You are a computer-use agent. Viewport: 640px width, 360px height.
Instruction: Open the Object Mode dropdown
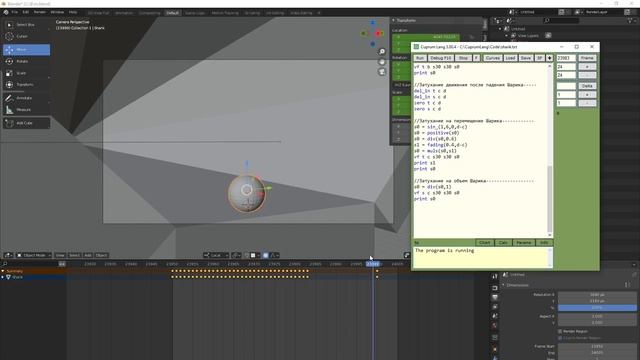[x=34, y=255]
